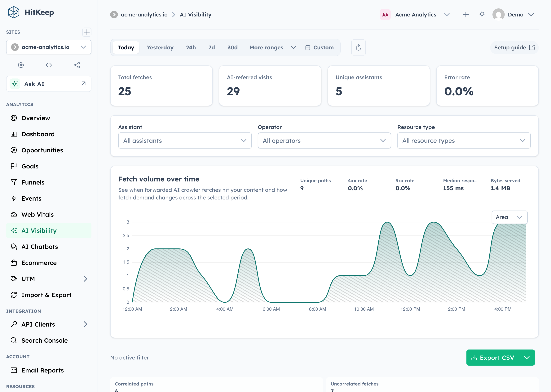Click the Total fetches card
The image size is (551, 392).
(x=161, y=86)
